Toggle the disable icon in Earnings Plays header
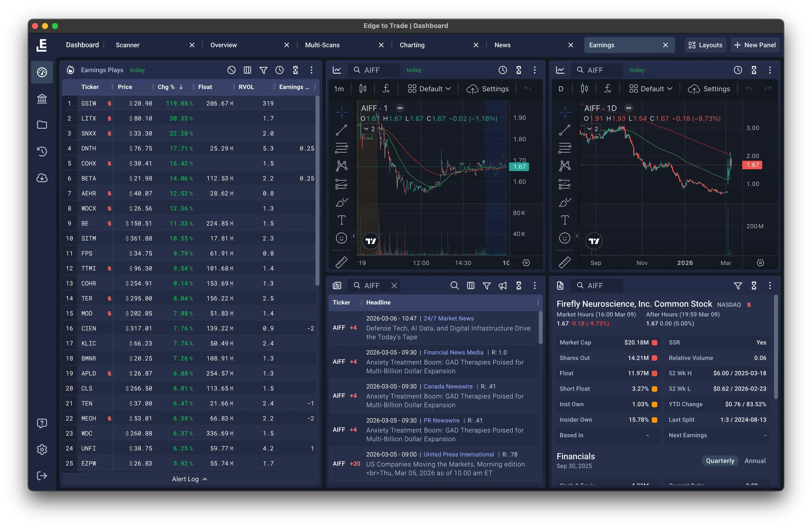The height and width of the screenshot is (528, 812). [x=231, y=70]
